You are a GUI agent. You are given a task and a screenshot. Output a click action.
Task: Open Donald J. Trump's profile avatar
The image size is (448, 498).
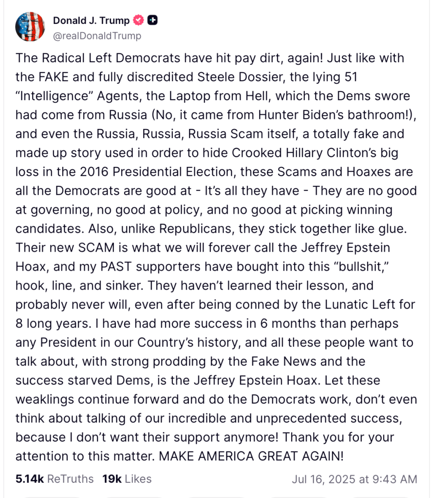coord(30,26)
